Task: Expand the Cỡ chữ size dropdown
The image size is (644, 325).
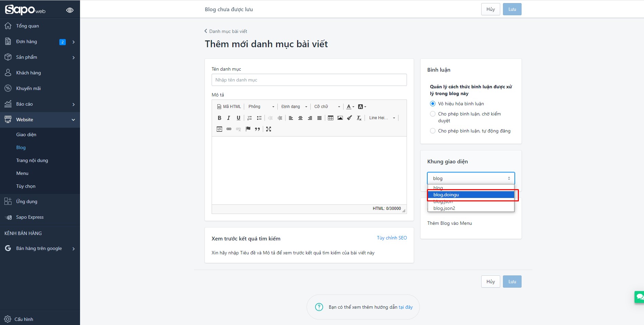Action: coord(327,107)
